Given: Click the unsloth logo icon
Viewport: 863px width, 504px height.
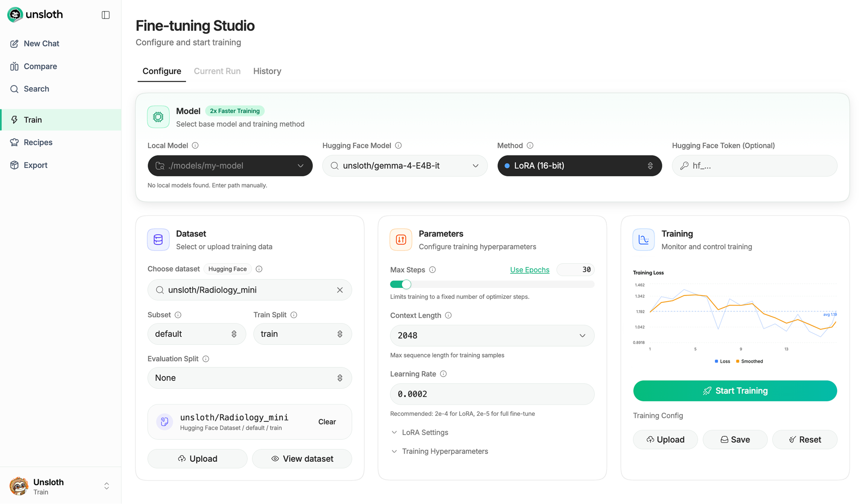Looking at the screenshot, I should (15, 15).
